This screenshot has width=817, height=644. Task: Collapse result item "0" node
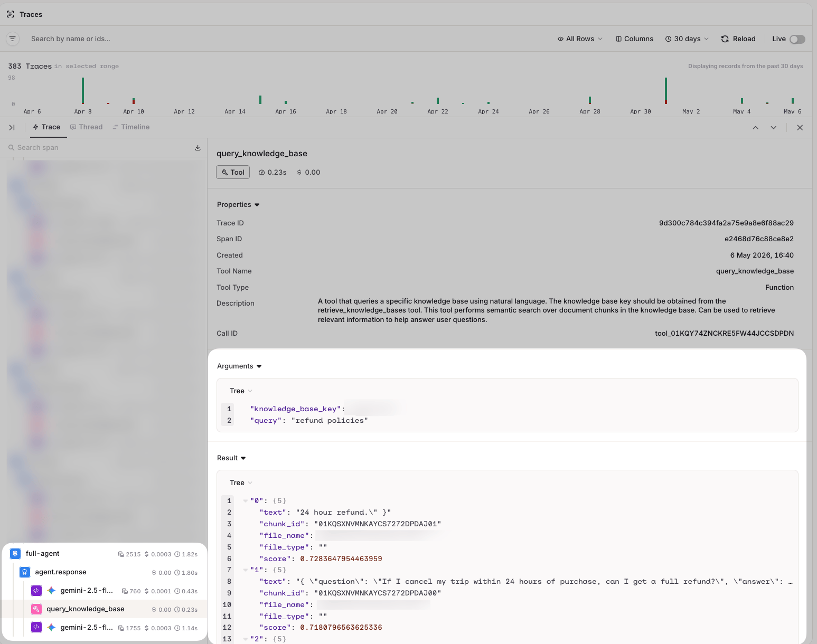pos(246,501)
